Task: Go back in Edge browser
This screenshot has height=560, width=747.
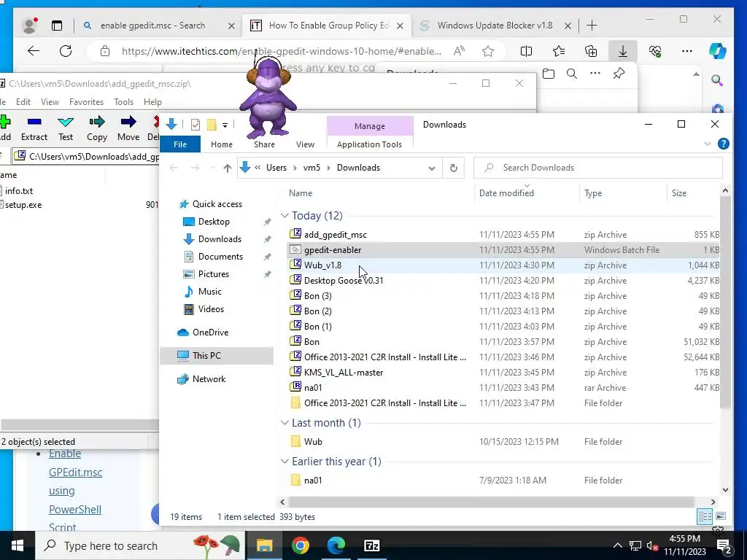Action: [34, 51]
